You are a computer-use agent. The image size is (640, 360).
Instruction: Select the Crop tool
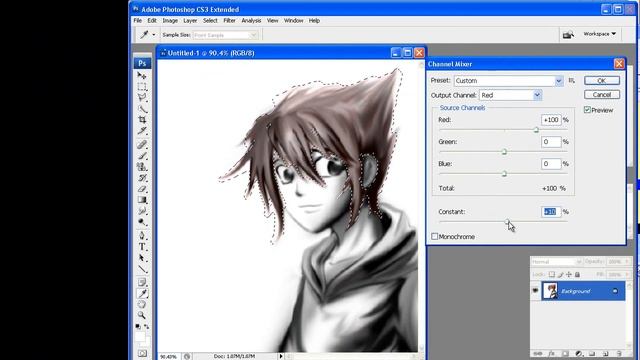pyautogui.click(x=142, y=120)
